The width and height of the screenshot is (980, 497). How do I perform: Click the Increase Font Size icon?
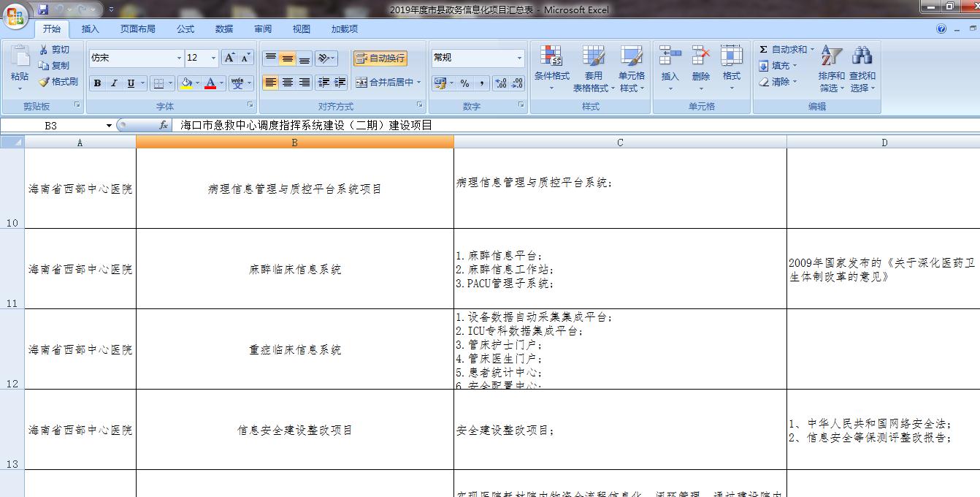(x=229, y=58)
